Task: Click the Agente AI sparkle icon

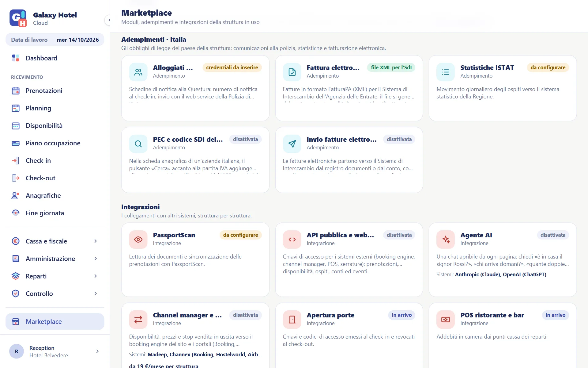Action: pos(446,240)
